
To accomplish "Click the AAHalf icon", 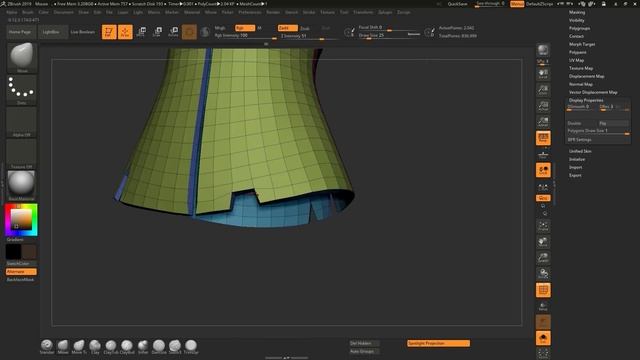I will pos(543,121).
